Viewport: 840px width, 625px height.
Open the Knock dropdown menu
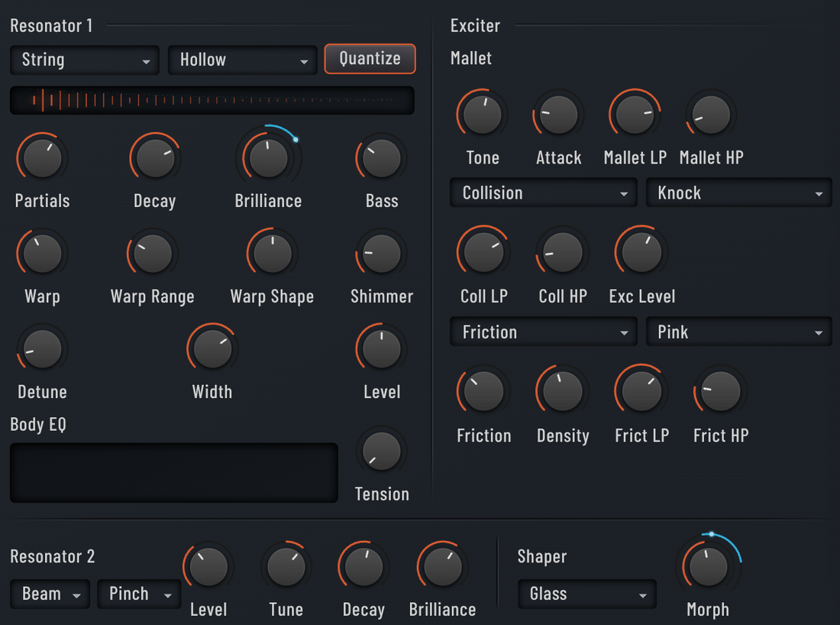coord(738,193)
